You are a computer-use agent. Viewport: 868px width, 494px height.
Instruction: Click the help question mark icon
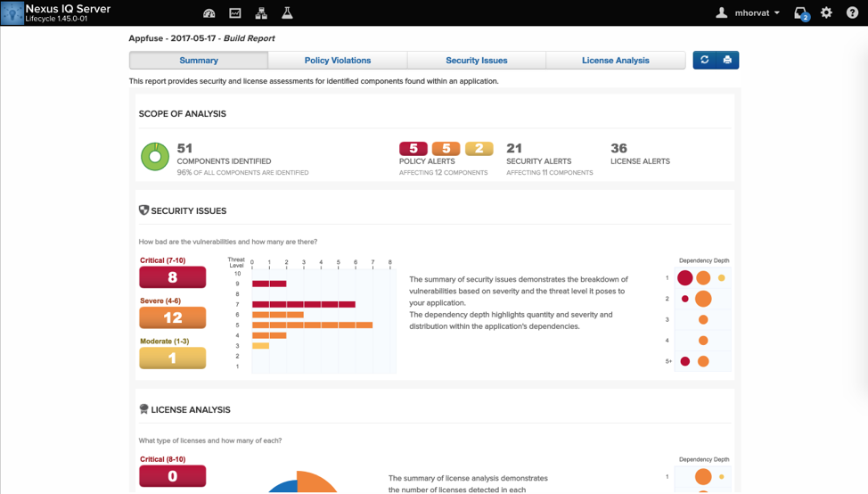click(852, 13)
